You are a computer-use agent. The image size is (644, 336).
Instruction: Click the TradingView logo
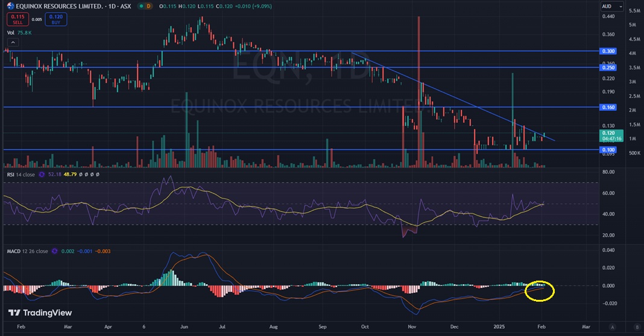(40, 313)
